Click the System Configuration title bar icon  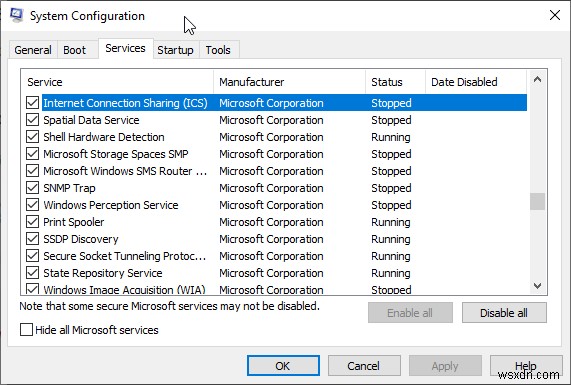[x=17, y=15]
